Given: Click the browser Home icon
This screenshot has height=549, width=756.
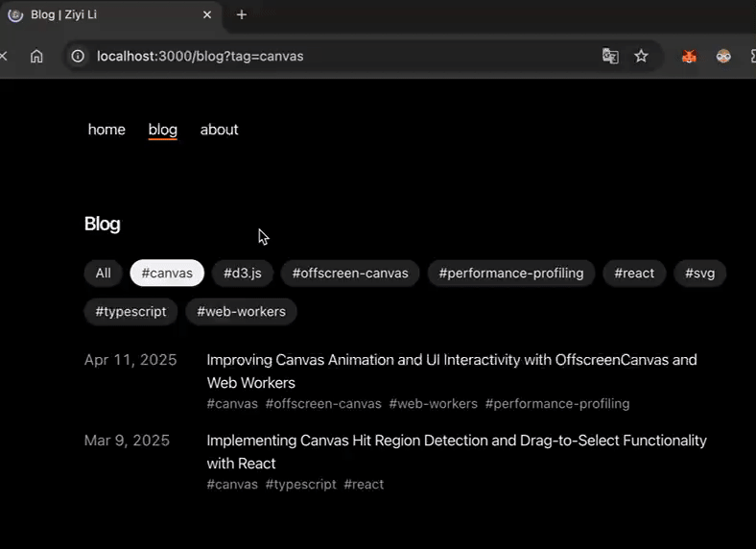Looking at the screenshot, I should (x=36, y=57).
